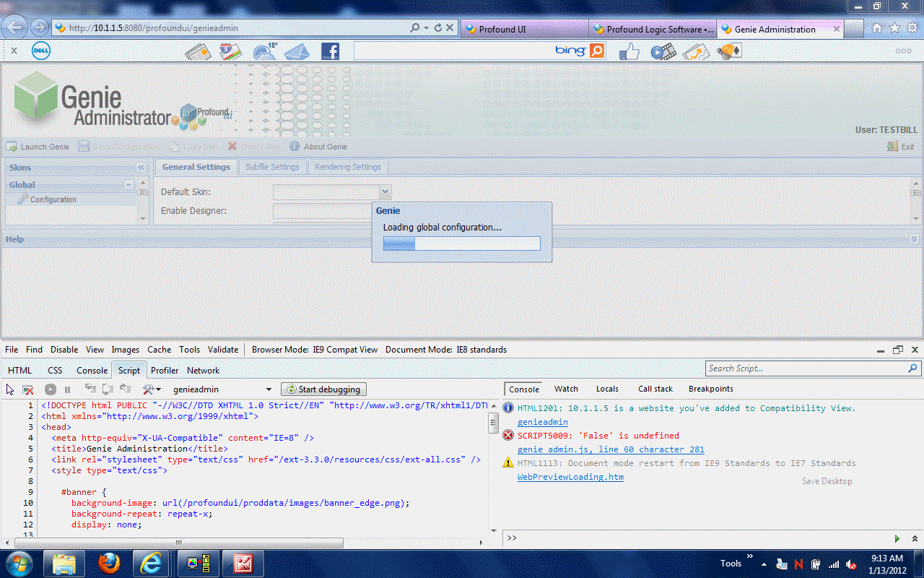
Task: Click the clear browser cache icon
Action: coord(28,389)
